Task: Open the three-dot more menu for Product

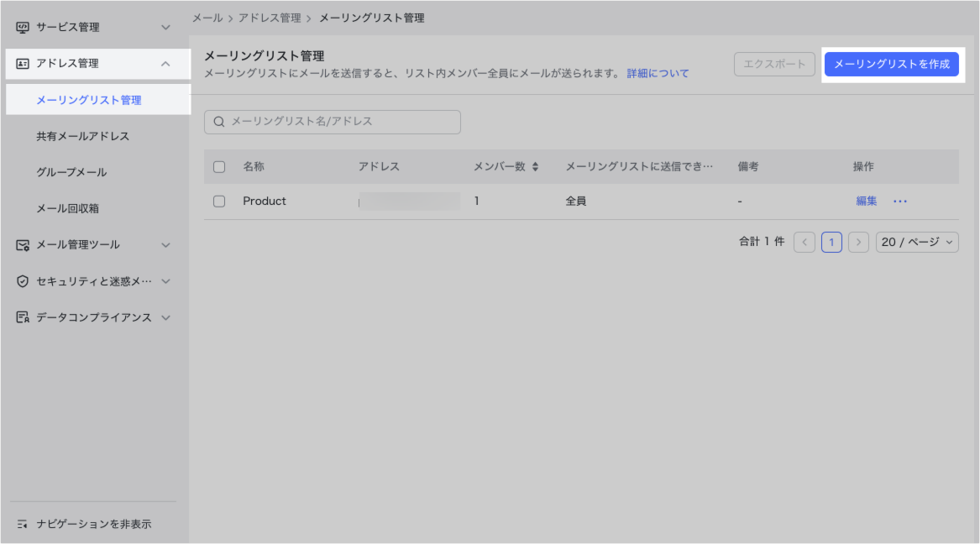Action: pos(900,201)
